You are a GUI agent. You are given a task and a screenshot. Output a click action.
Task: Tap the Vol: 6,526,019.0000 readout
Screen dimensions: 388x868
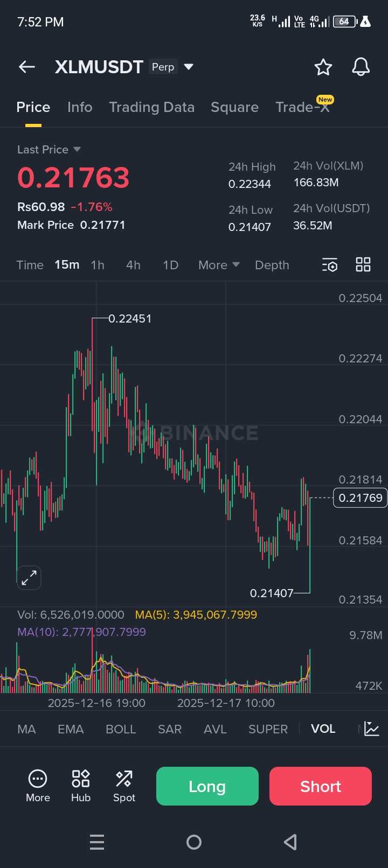point(71,615)
